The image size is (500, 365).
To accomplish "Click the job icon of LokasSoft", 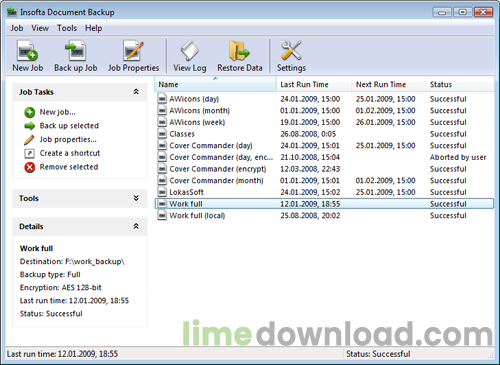I will pyautogui.click(x=162, y=192).
